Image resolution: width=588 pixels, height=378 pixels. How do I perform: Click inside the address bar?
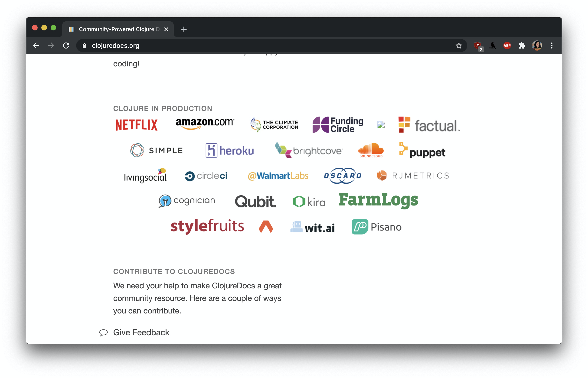point(172,46)
